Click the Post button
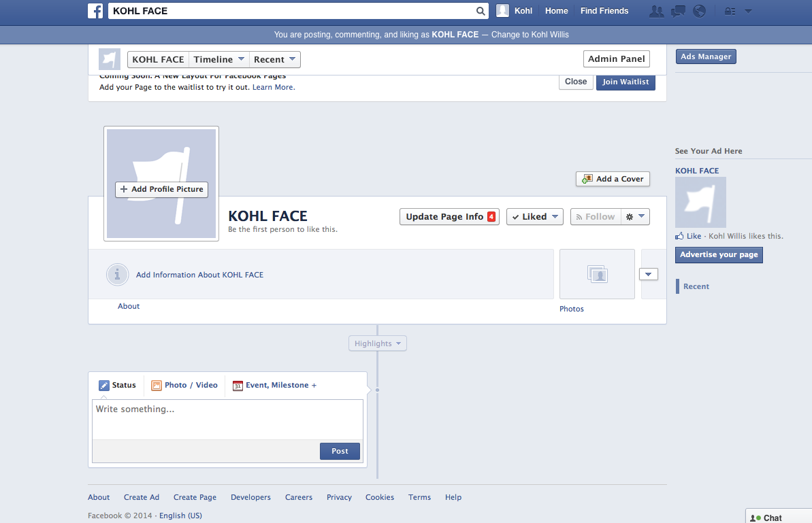 click(x=340, y=451)
